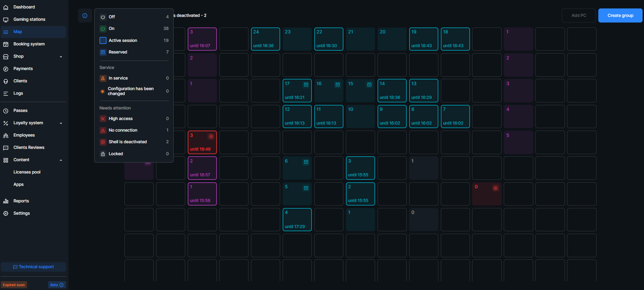
Task: Click reserved calendar icon on station 17
Action: pyautogui.click(x=306, y=84)
